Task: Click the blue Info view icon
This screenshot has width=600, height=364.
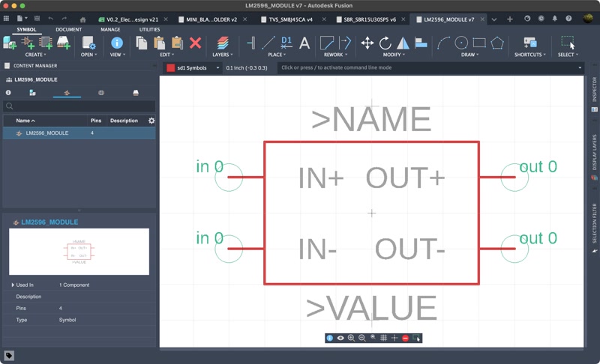Action: pos(117,43)
